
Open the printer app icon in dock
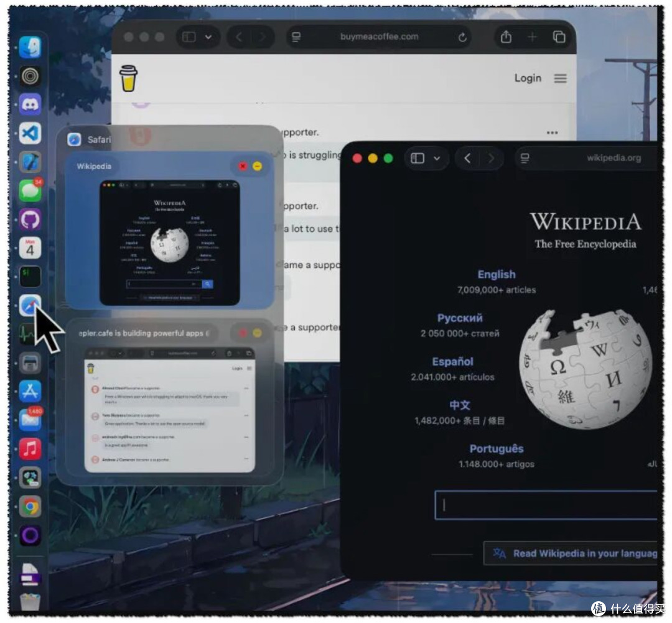point(30,363)
